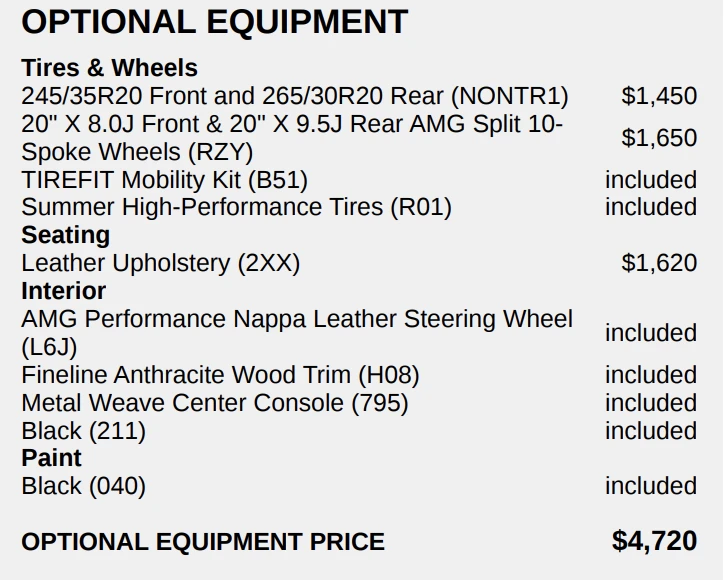Click the Paint section header
The height and width of the screenshot is (580, 726).
[x=51, y=458]
